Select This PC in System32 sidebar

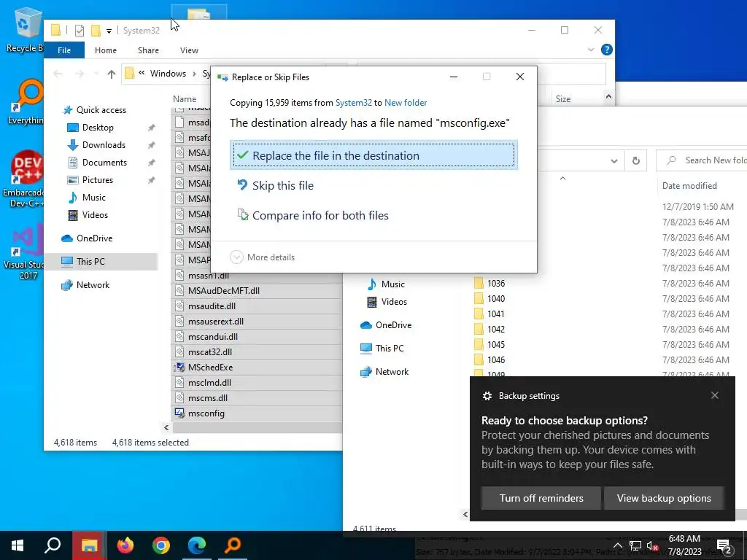click(x=90, y=262)
